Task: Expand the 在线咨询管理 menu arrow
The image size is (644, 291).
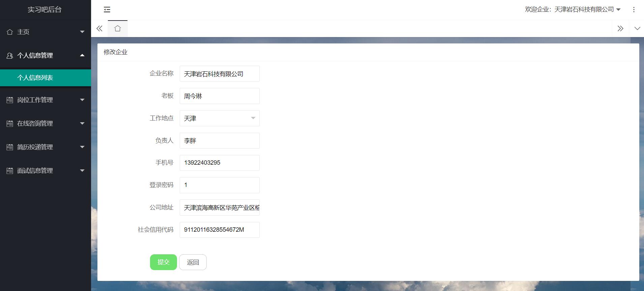Action: 82,123
